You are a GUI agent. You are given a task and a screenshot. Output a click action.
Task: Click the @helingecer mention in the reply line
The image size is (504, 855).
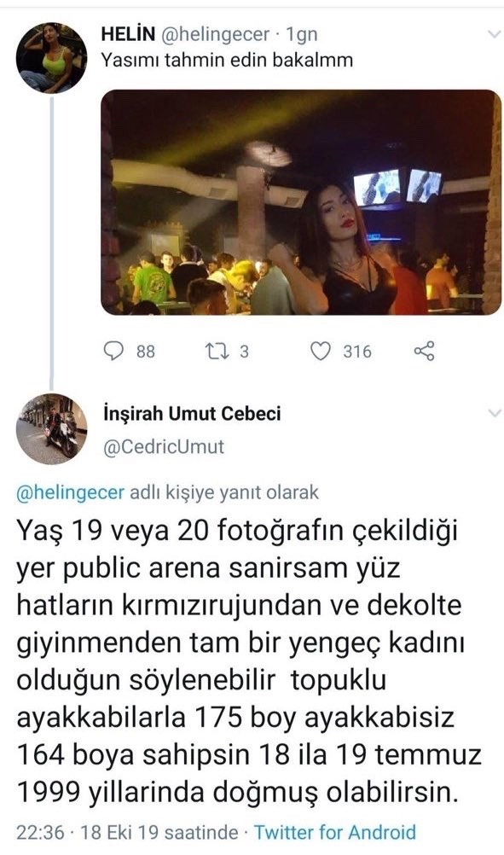click(71, 493)
